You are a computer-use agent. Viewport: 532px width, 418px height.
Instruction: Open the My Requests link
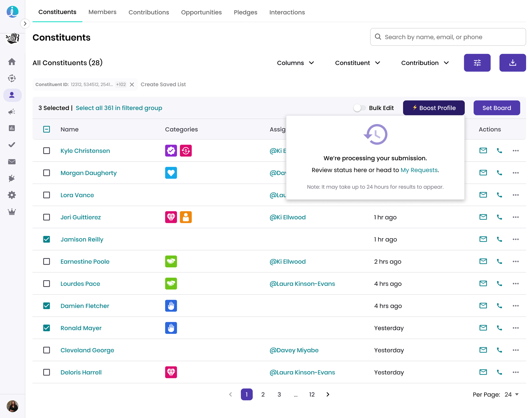tap(419, 170)
